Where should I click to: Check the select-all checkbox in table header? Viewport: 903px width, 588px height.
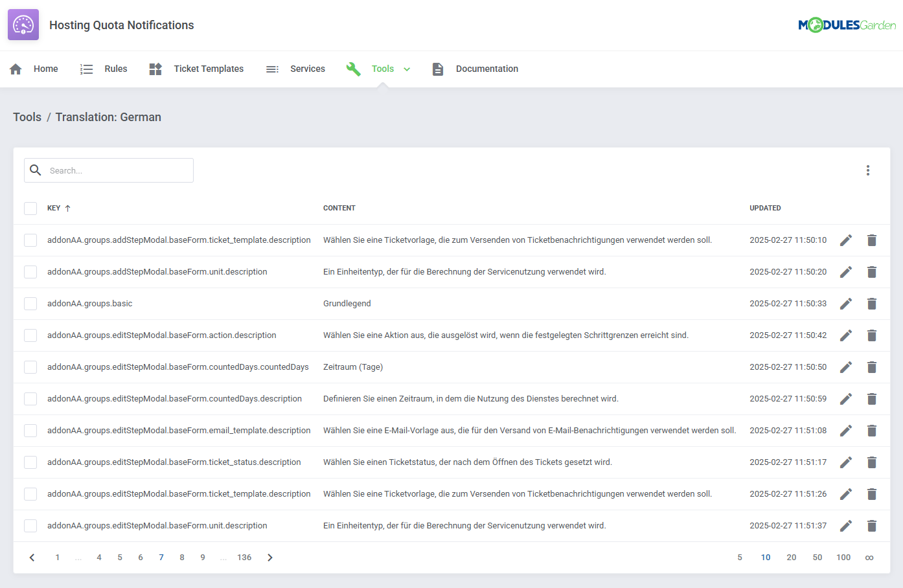[x=30, y=208]
